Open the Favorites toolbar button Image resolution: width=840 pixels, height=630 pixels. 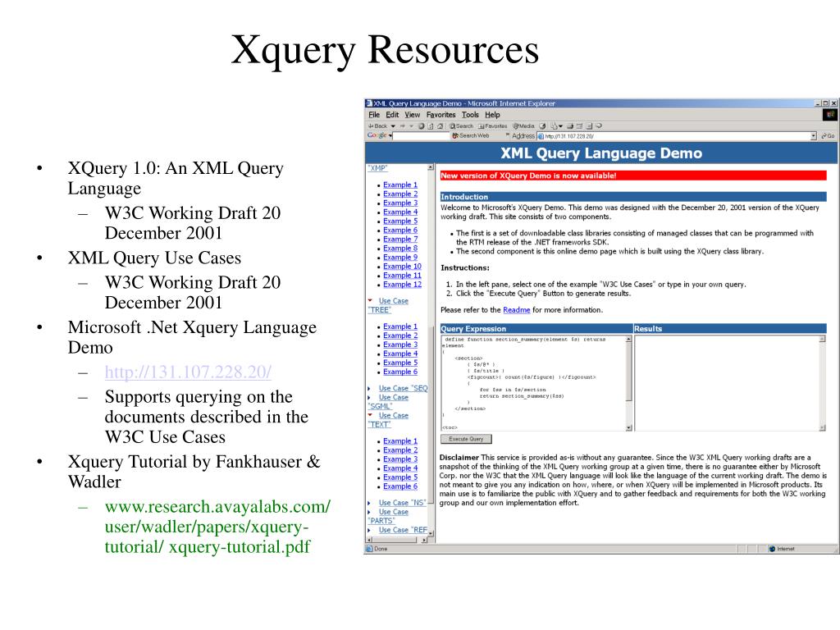(493, 126)
